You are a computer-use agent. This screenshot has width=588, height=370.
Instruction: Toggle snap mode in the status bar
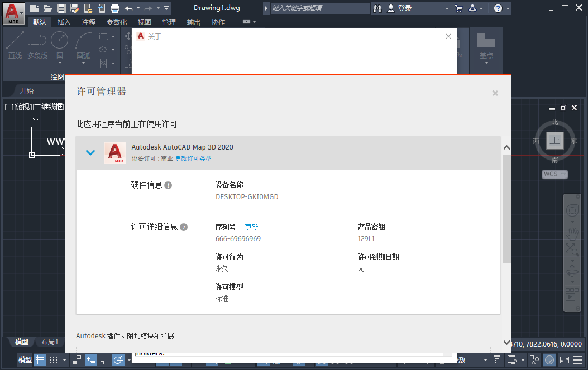pos(54,360)
